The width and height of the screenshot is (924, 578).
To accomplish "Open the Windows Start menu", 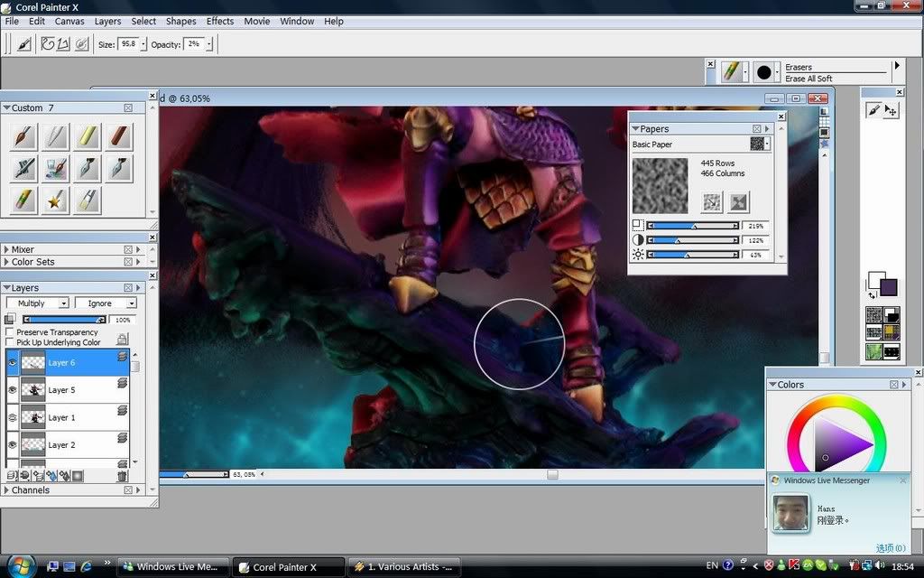I will coord(20,565).
